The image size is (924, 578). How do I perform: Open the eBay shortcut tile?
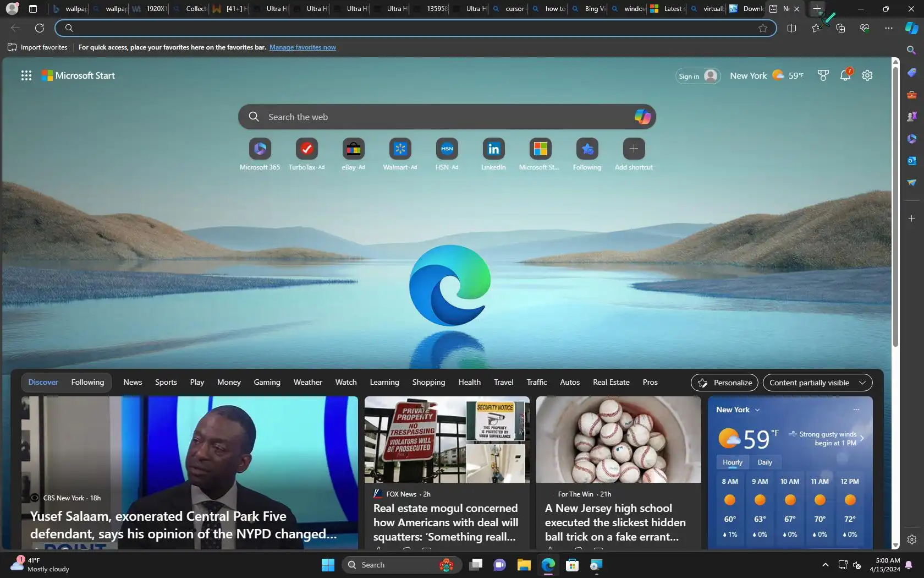coord(353,154)
